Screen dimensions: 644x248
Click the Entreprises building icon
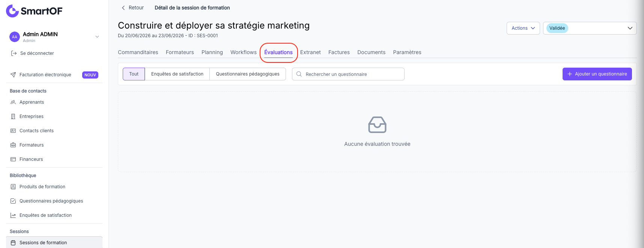pos(13,116)
